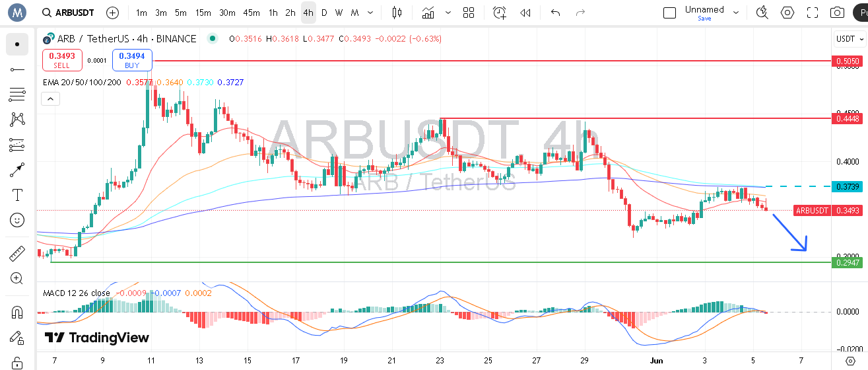Click the TradingView logo
The height and width of the screenshot is (370, 868).
point(97,338)
